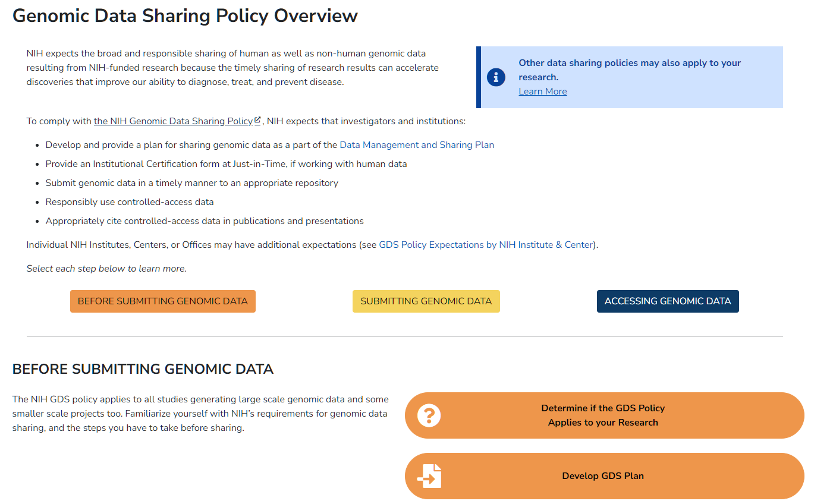Click the "Appropriately cite controlled-access data" bullet

coord(205,221)
